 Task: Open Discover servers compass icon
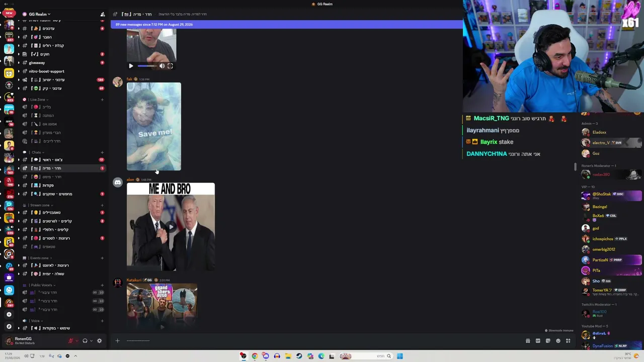(9, 326)
